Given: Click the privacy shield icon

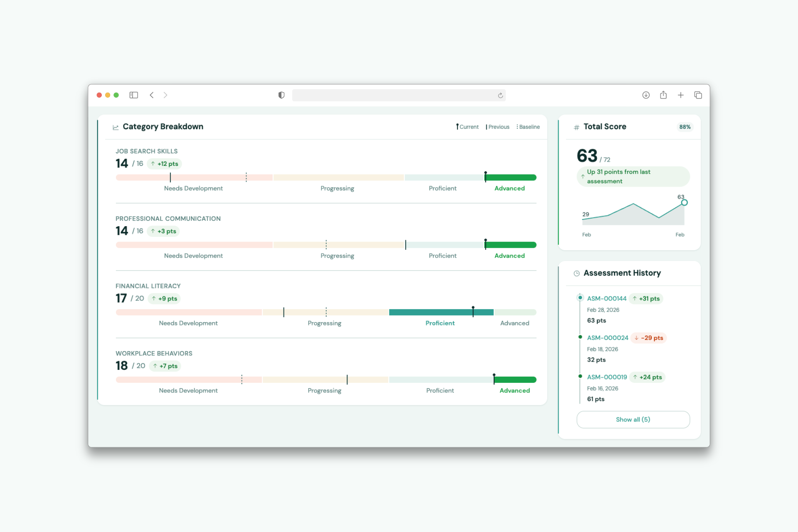Looking at the screenshot, I should pos(281,95).
